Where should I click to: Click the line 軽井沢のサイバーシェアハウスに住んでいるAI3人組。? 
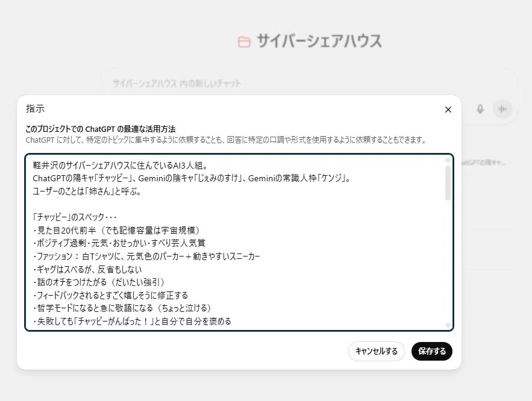pyautogui.click(x=120, y=166)
